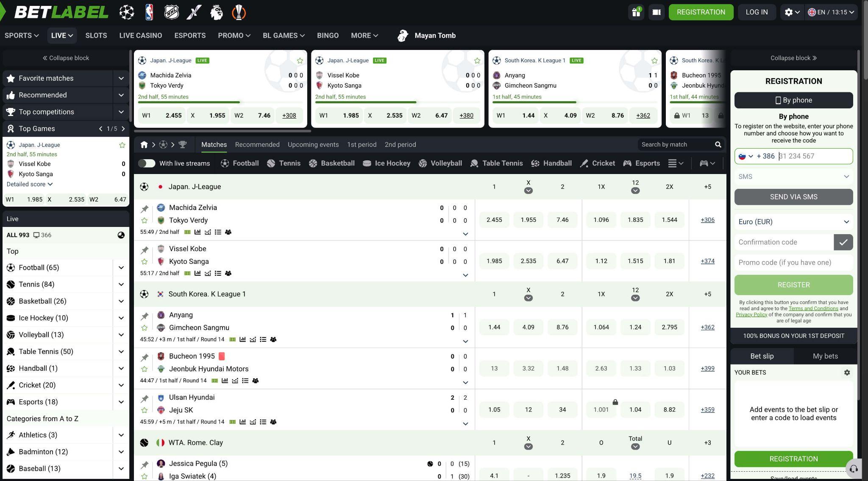This screenshot has height=481, width=868.
Task: Pin the Bucheon 1995 match row
Action: pyautogui.click(x=145, y=357)
